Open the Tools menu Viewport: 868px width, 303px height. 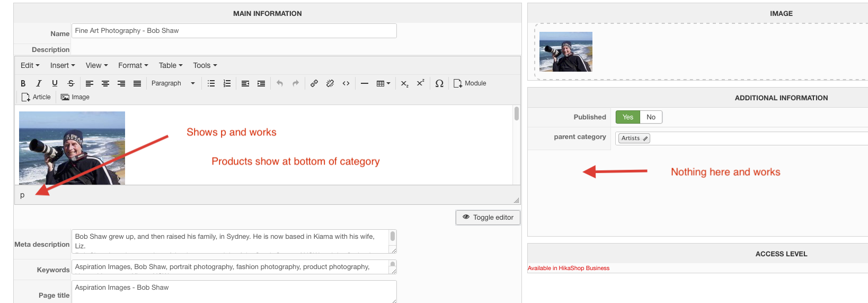click(205, 65)
